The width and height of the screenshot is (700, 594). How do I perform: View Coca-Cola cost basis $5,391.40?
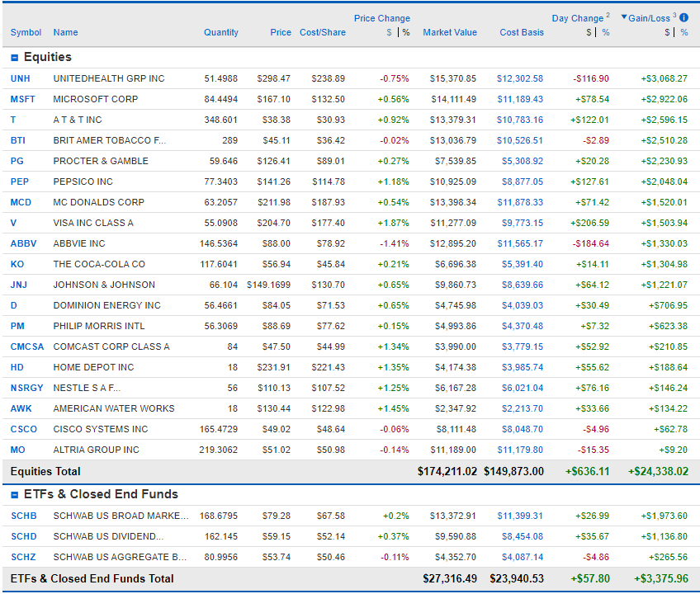523,264
